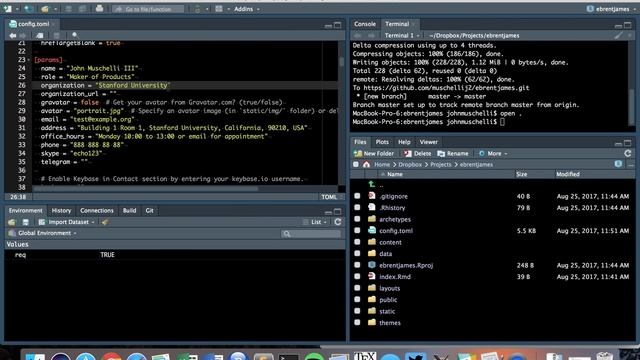Image resolution: width=640 pixels, height=360 pixels.
Task: Click the R project icon in Files path bar
Action: coord(618,164)
